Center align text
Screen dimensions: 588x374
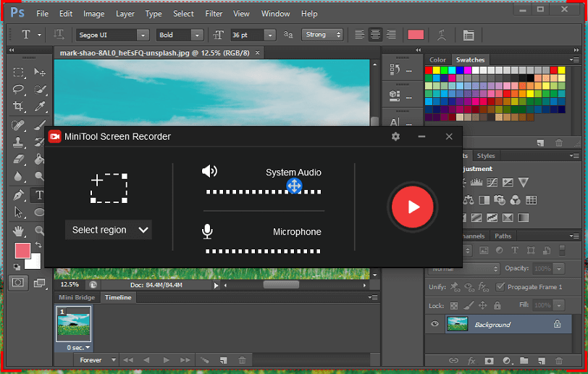click(375, 35)
